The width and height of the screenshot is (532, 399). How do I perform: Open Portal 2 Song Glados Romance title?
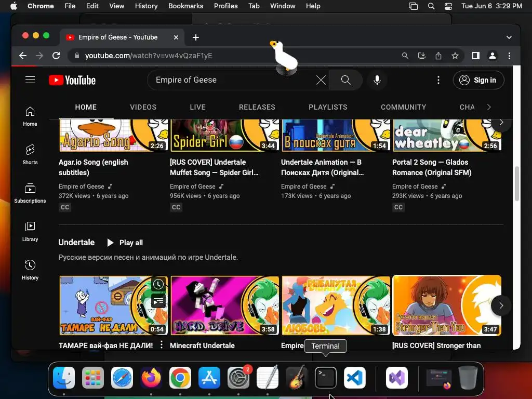click(432, 167)
